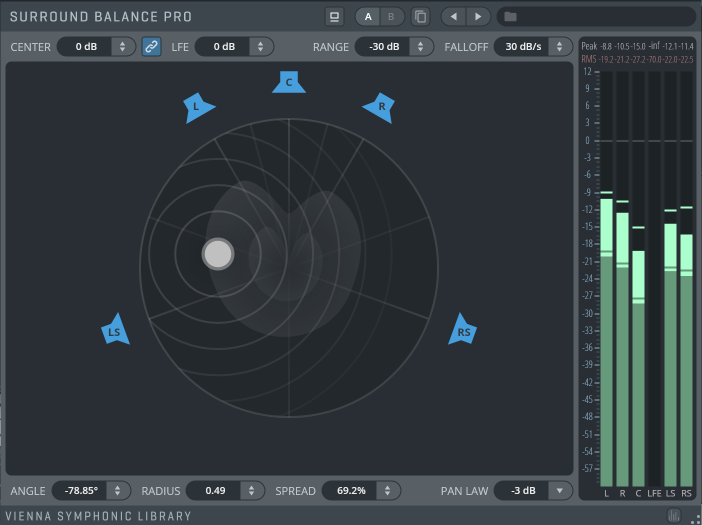The image size is (702, 525).
Task: Toggle the Center/LFE link button
Action: point(151,47)
